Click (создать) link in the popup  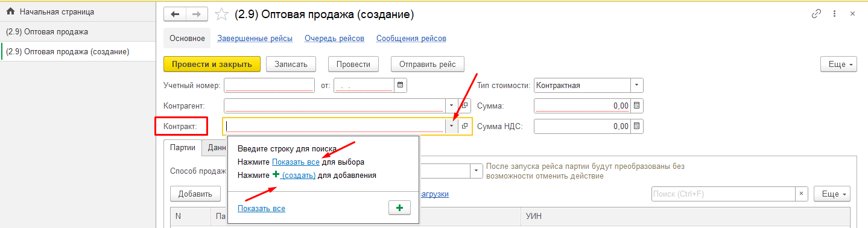(x=299, y=175)
